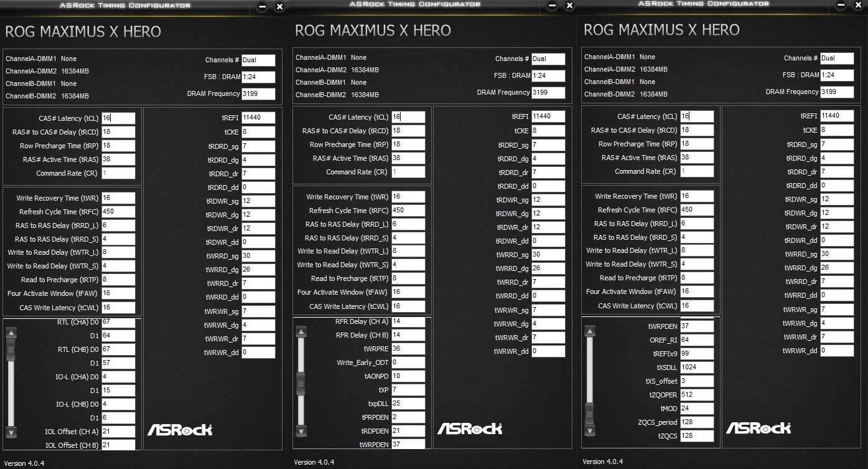Click RAS# to CAS# Delay (tRCD), left window
The width and height of the screenshot is (868, 469).
point(118,132)
